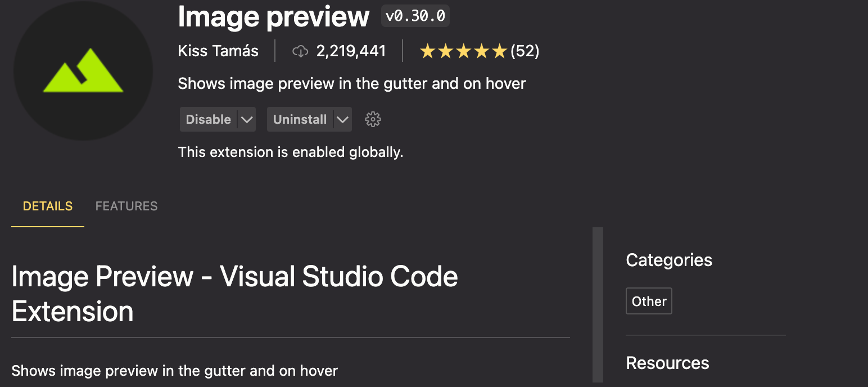Select the Other category tag
The image size is (868, 387).
pos(649,301)
